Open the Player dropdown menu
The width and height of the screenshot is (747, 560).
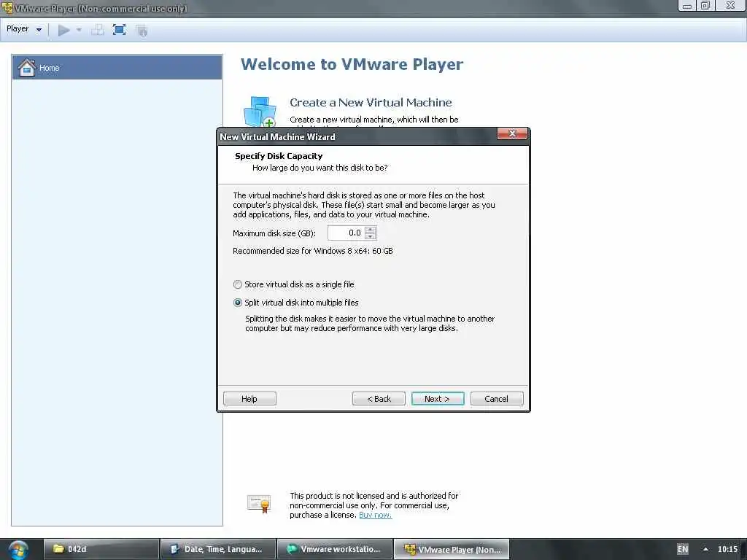click(24, 29)
